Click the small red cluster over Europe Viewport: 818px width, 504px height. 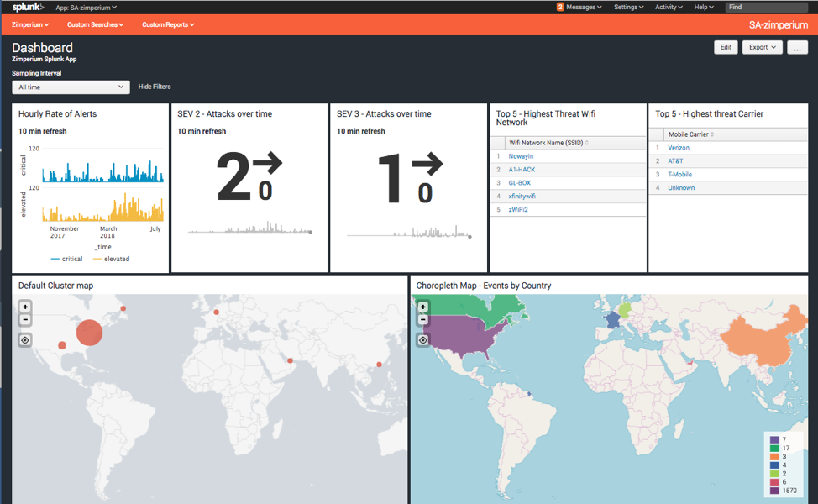click(216, 312)
